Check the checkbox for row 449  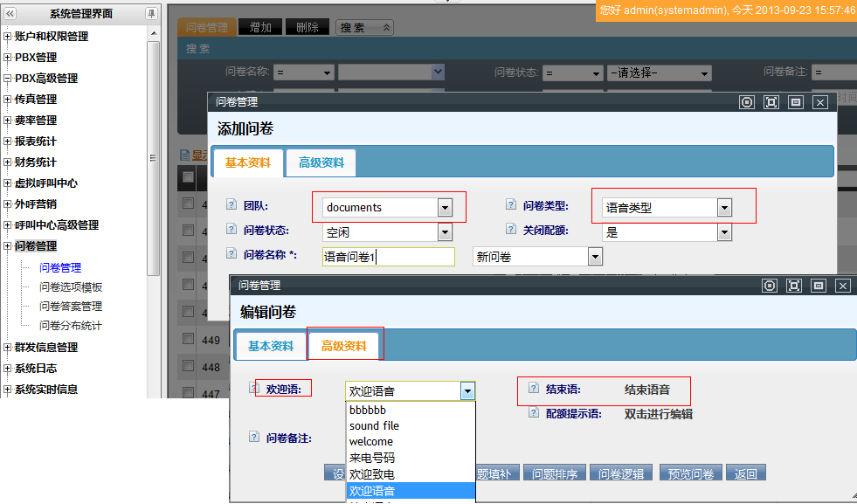point(189,339)
